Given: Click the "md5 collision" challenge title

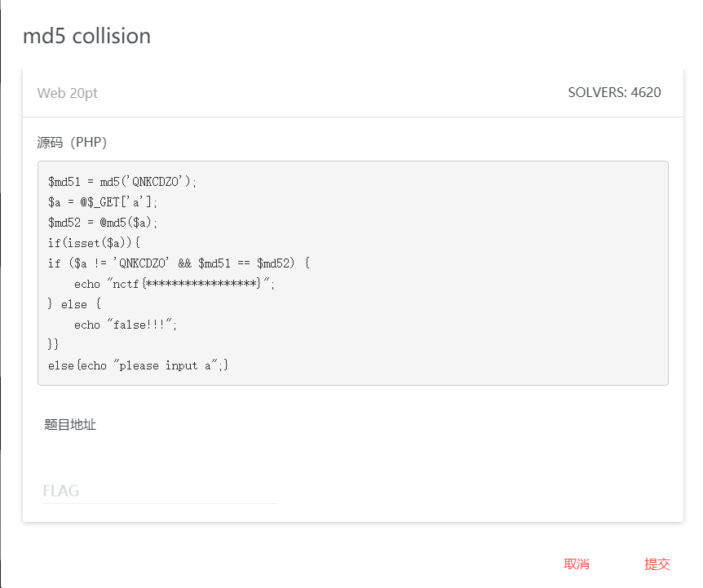Looking at the screenshot, I should tap(86, 36).
